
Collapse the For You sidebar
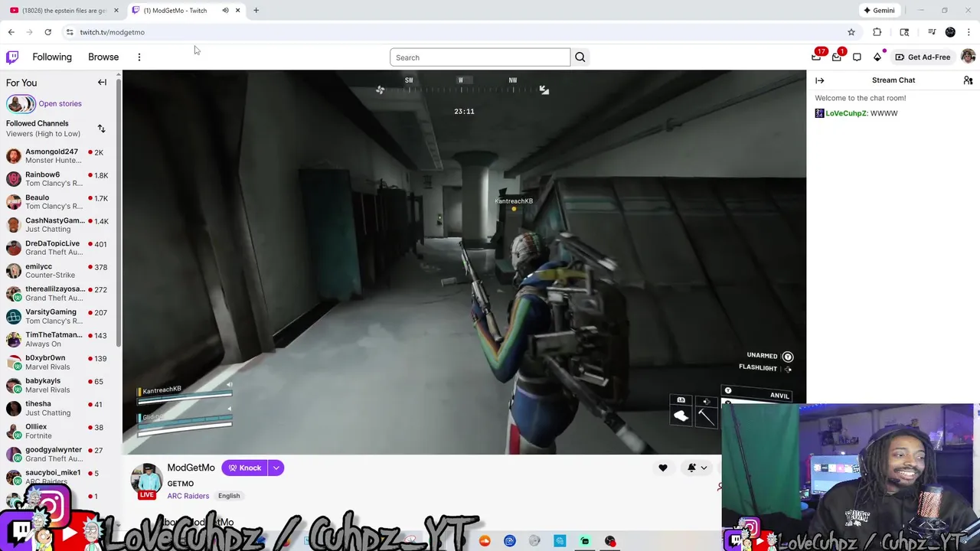tap(102, 83)
